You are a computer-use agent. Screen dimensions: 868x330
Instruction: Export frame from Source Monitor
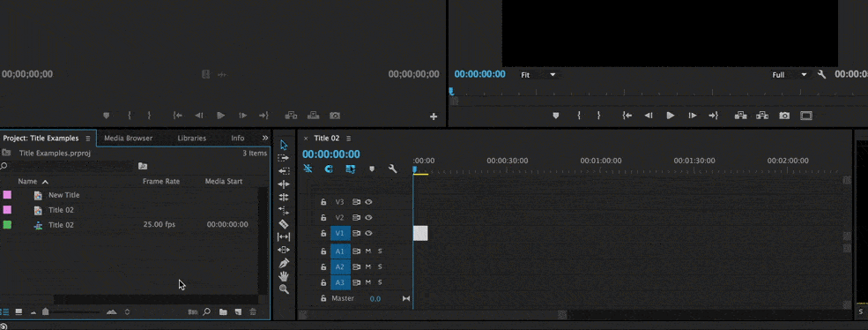[x=335, y=116]
